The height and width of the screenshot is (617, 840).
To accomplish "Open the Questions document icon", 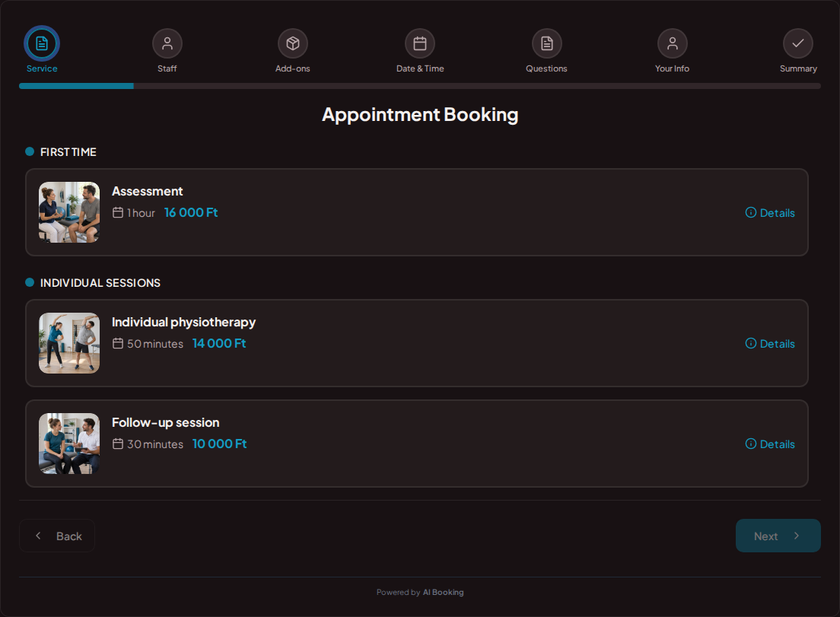I will 546,43.
